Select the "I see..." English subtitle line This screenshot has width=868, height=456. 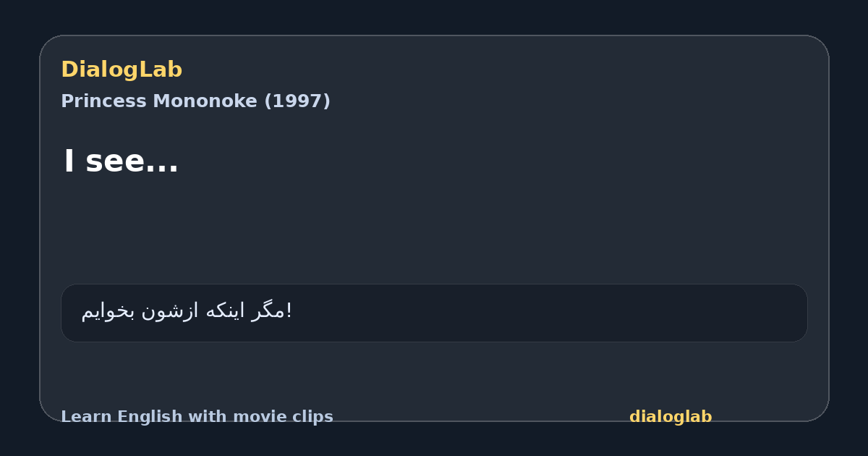(x=121, y=161)
